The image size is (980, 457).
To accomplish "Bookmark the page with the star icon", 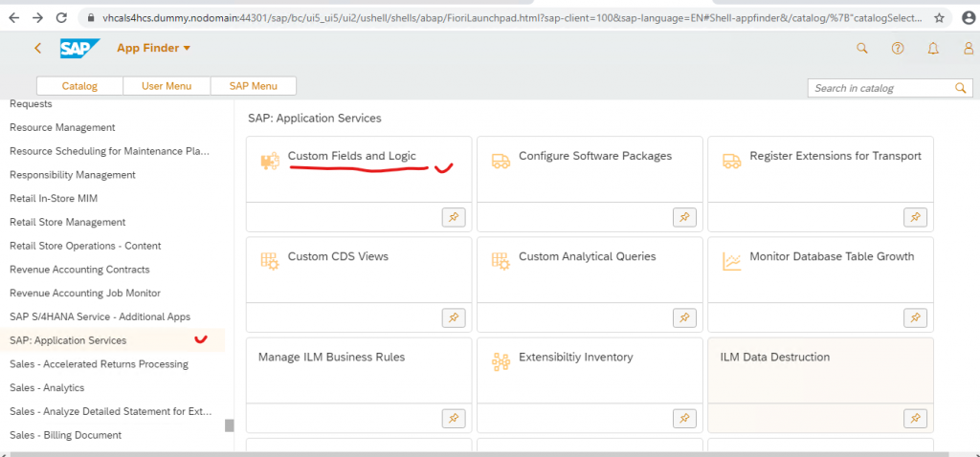I will [940, 18].
